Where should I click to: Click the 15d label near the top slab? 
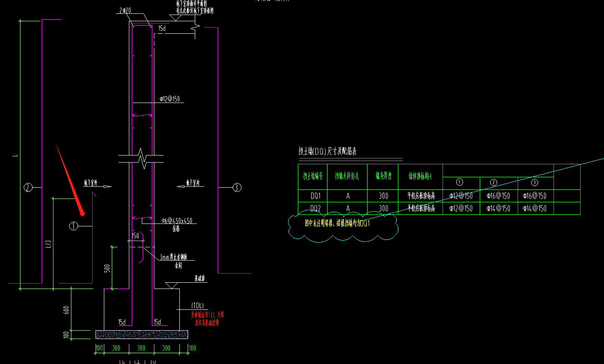tap(162, 28)
